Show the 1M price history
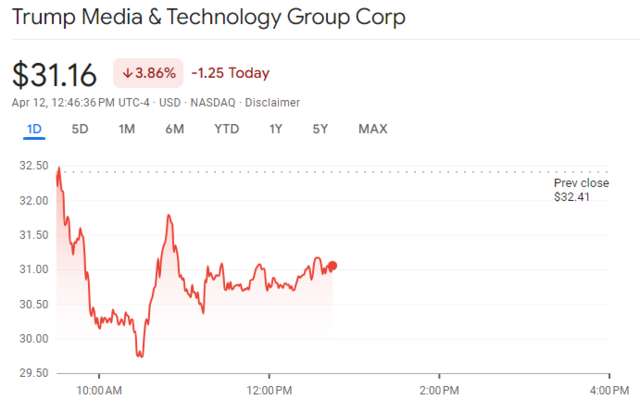Screen dimensions: 640x412 (x=126, y=129)
